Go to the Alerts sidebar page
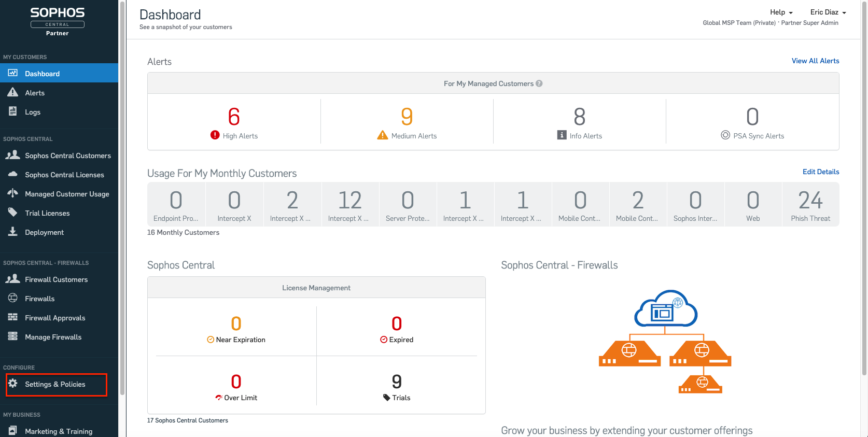This screenshot has width=868, height=437. (x=59, y=93)
